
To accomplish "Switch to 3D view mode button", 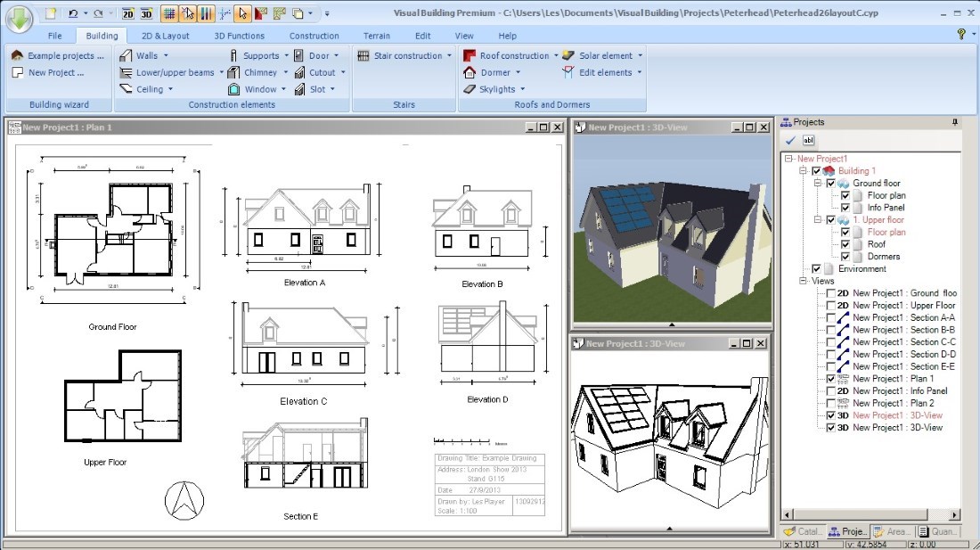I will pos(146,13).
